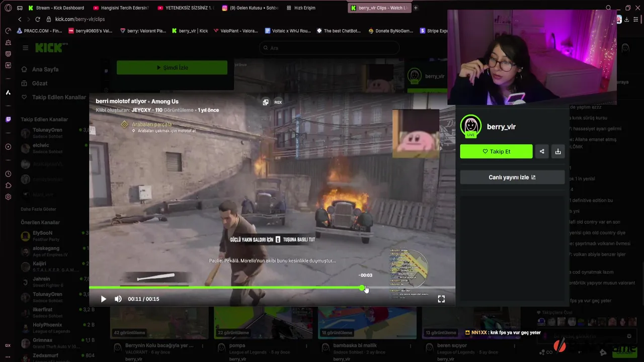Focus the Ara search field
644x362 pixels.
pos(330,48)
